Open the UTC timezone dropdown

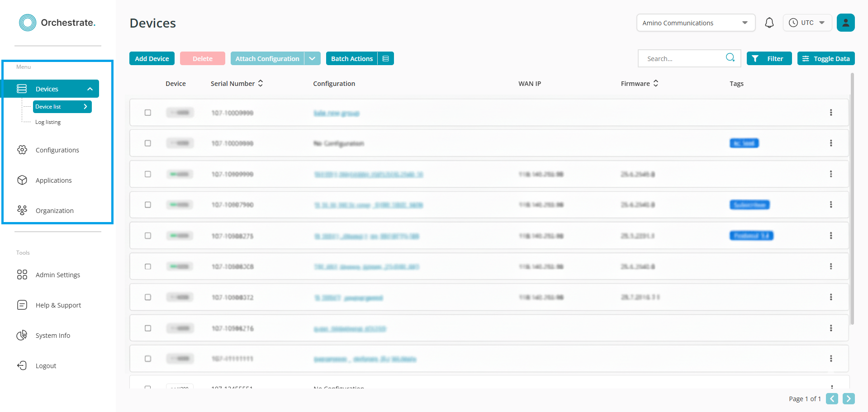pyautogui.click(x=807, y=23)
